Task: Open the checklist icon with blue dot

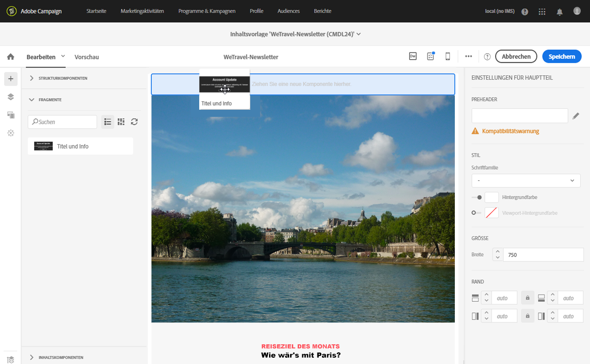Action: click(431, 56)
